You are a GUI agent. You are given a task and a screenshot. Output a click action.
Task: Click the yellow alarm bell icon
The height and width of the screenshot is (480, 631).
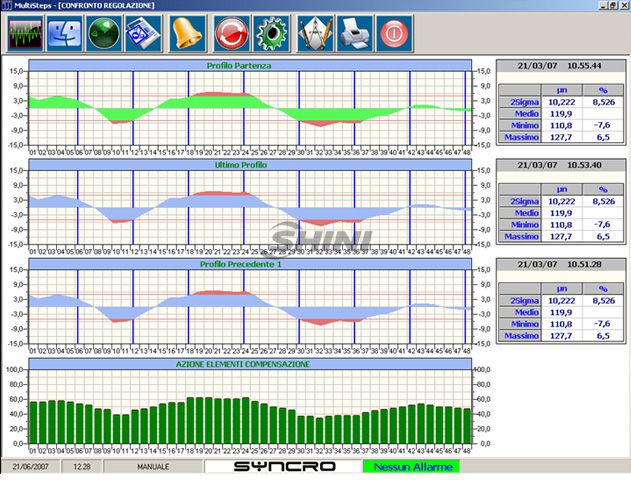click(187, 34)
